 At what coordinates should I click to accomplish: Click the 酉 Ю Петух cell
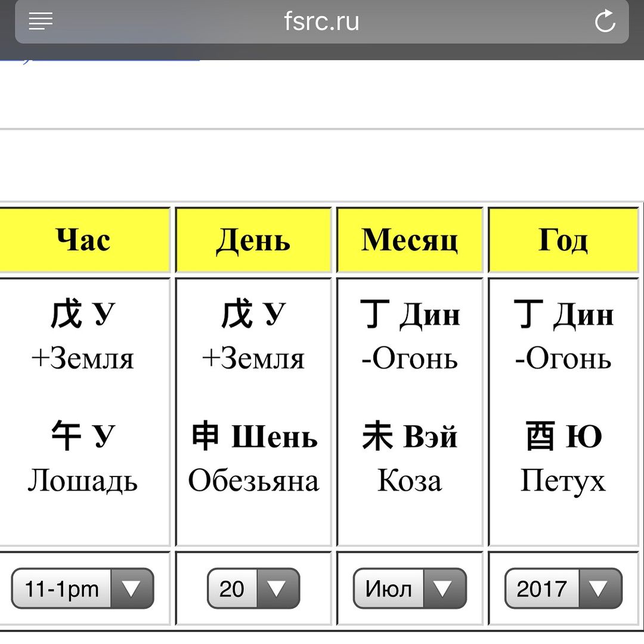(563, 457)
